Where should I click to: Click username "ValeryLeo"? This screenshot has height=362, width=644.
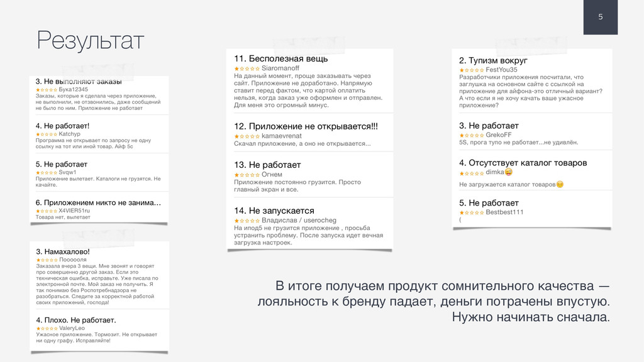pyautogui.click(x=72, y=328)
